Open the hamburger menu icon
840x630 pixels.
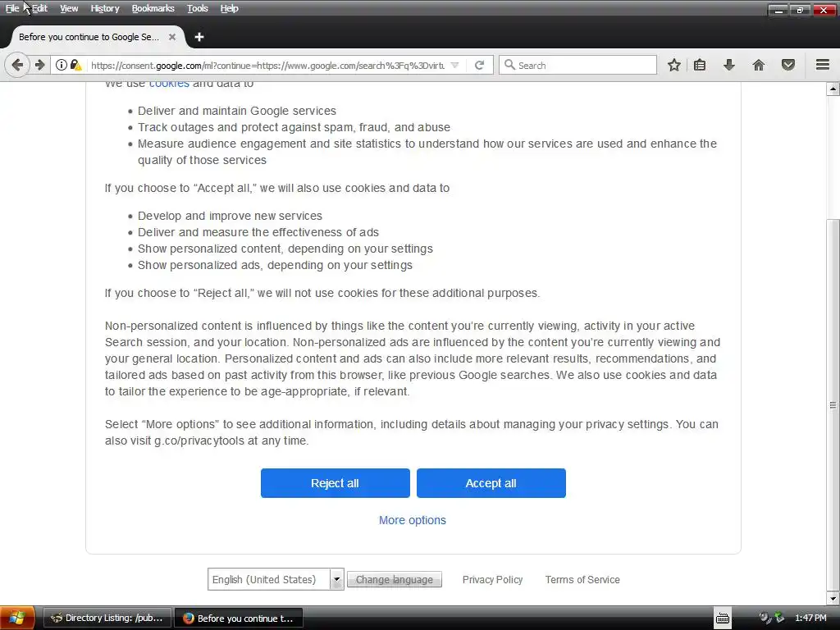[x=823, y=66]
